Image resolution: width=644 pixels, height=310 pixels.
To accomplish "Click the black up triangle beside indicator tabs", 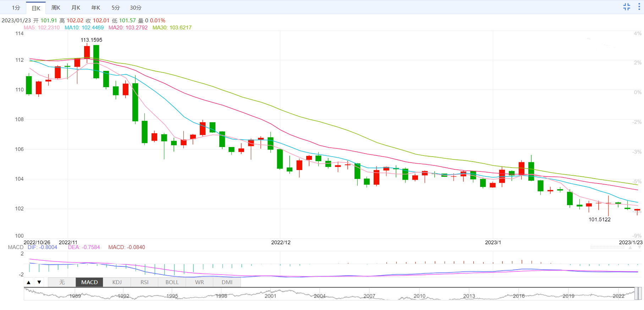I will tap(29, 282).
